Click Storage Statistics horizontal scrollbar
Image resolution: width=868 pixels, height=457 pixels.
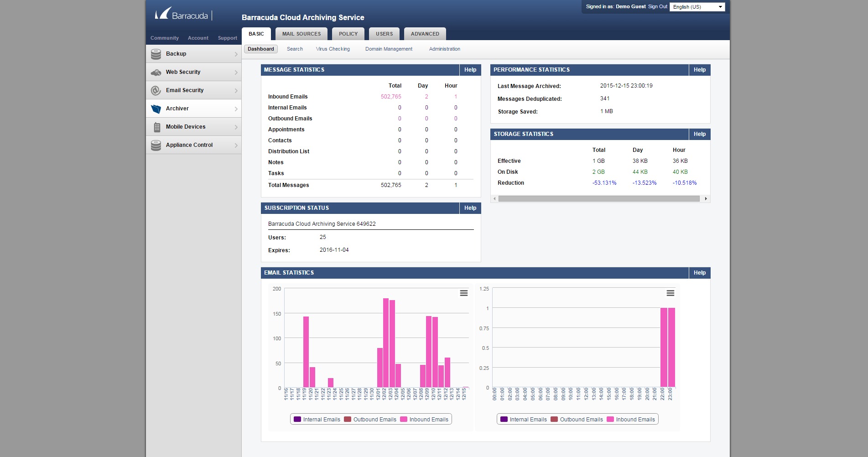[599, 198]
